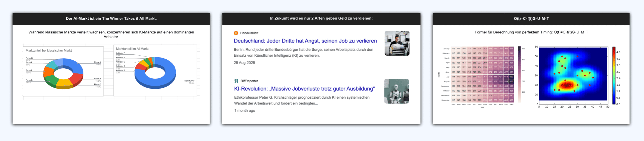This screenshot has width=644, height=141.
Task: Select slide header 'O(t)=C·f(t)G·U·M·T'
Action: [x=531, y=19]
